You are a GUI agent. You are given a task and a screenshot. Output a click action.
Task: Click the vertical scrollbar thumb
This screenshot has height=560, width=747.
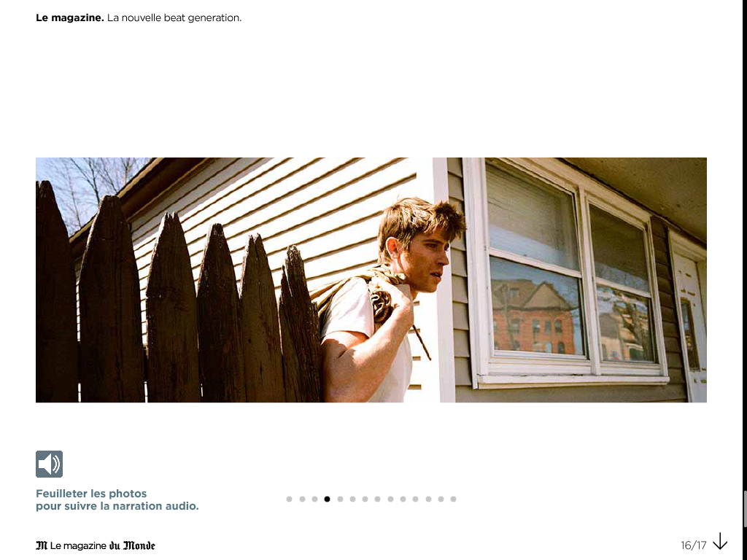tap(744, 508)
